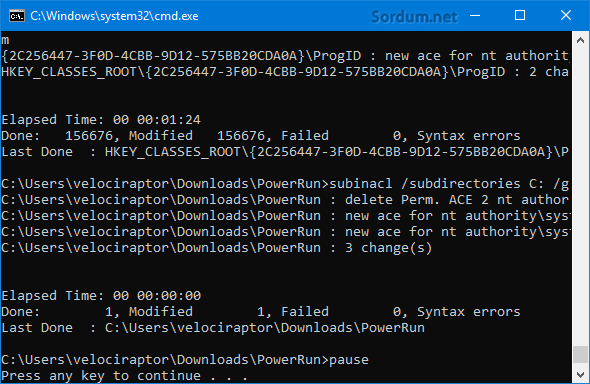Close the command prompt window
This screenshot has width=590, height=384.
[x=566, y=15]
